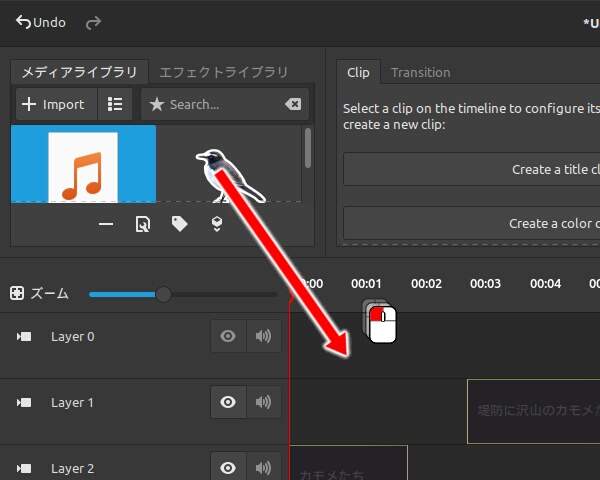
Task: Mute the Layer 0 speaker icon
Action: (x=263, y=337)
